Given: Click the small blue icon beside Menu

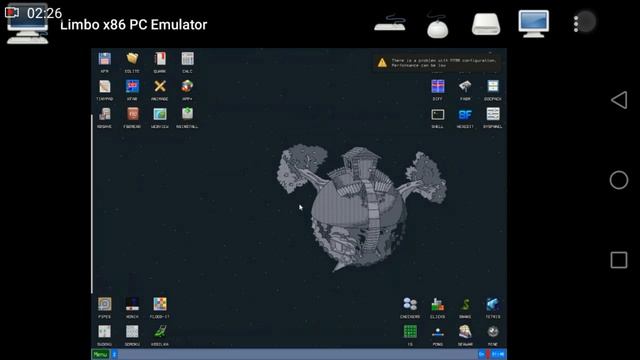Looking at the screenshot, I should pyautogui.click(x=114, y=354).
